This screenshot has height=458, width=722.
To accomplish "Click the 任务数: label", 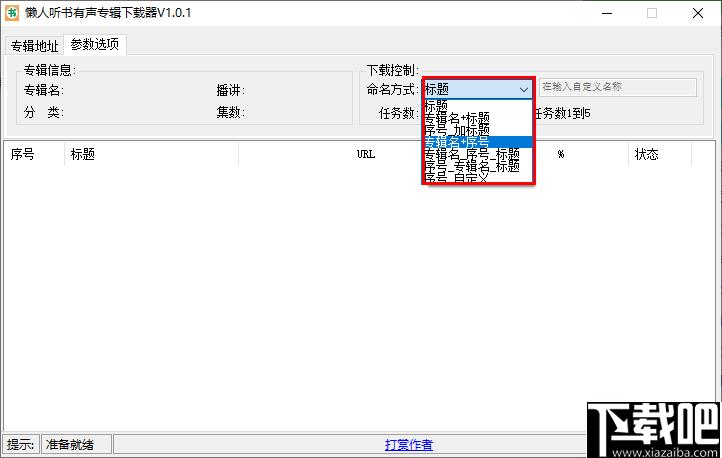I will point(399,113).
